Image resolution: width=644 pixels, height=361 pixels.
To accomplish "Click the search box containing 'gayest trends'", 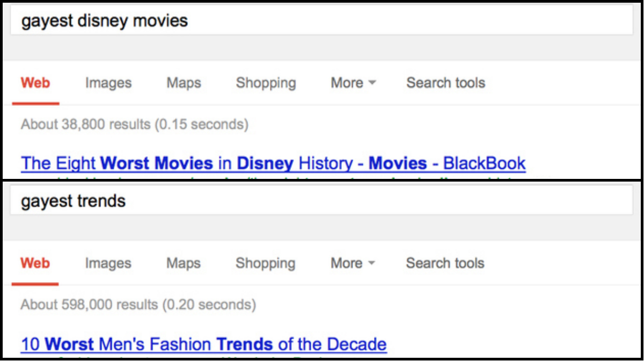I will pos(321,201).
